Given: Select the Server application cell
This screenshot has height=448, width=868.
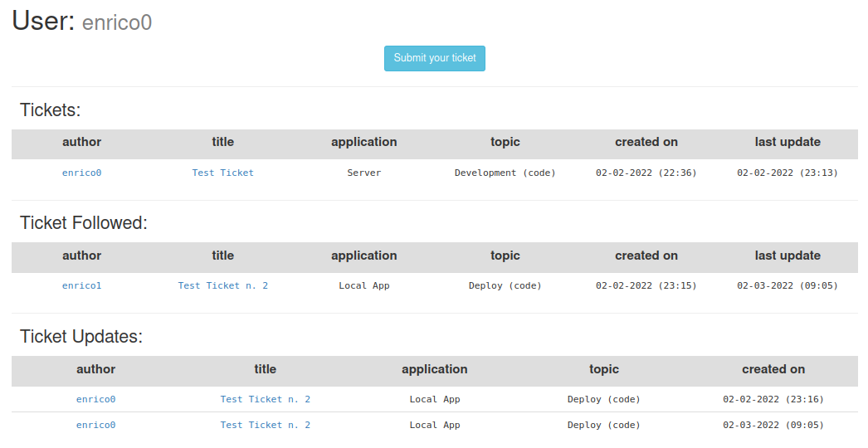Looking at the screenshot, I should pyautogui.click(x=363, y=173).
